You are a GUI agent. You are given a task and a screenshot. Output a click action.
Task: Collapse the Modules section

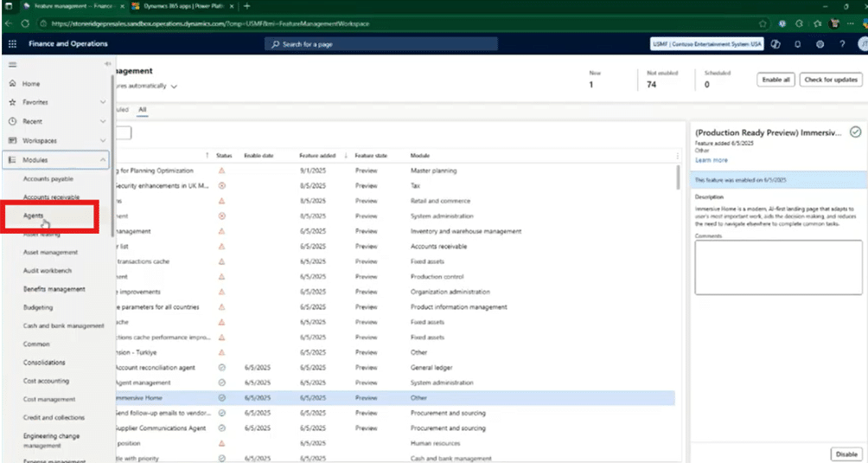(103, 160)
